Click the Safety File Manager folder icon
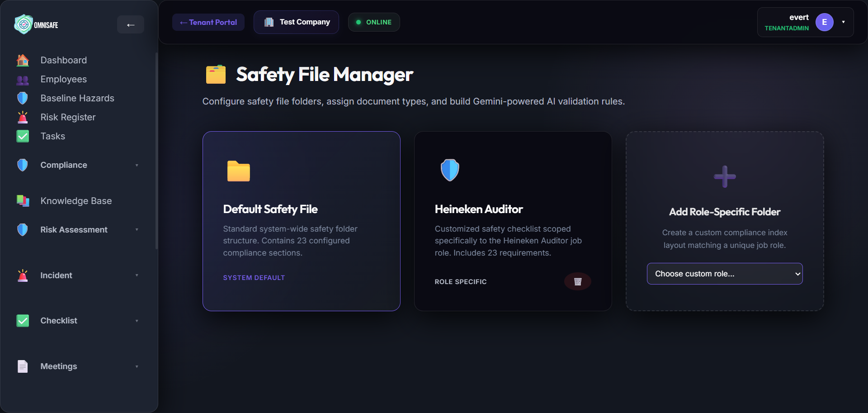This screenshot has height=413, width=868. (x=216, y=75)
